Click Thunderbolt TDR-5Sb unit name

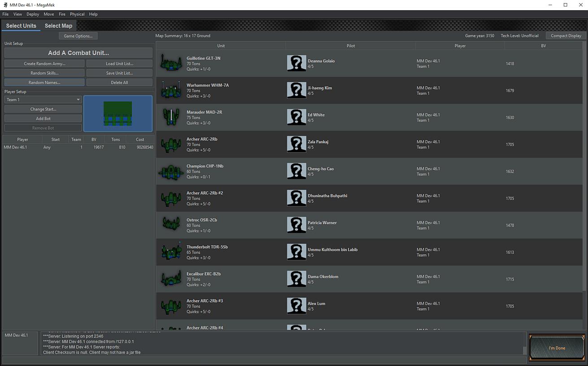tap(207, 247)
